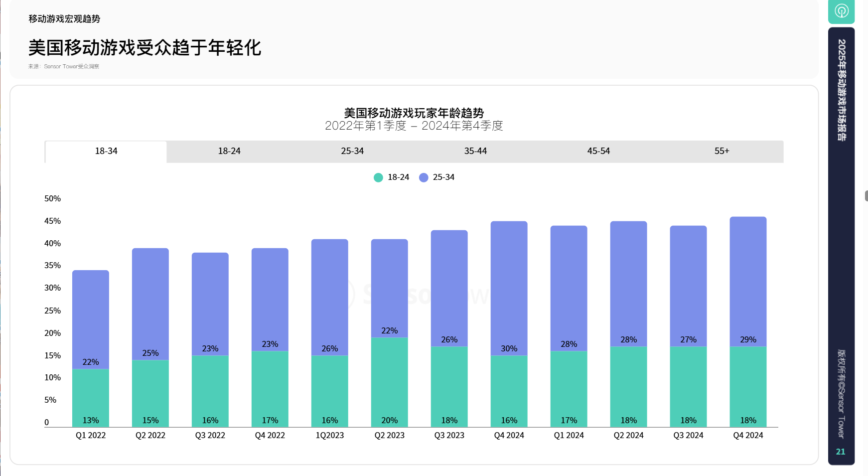Click the gray scrollbar handle on the right edge
Viewport: 868px width, 476px height.
point(866,196)
